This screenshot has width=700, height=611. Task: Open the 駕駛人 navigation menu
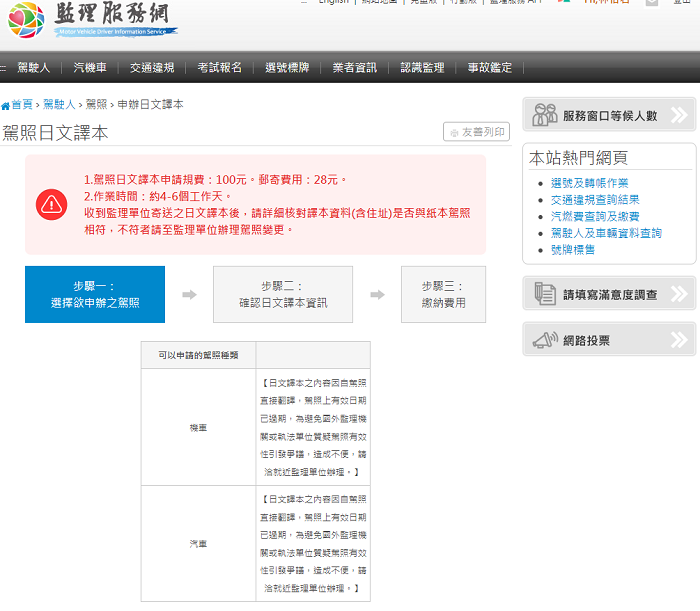[33, 68]
